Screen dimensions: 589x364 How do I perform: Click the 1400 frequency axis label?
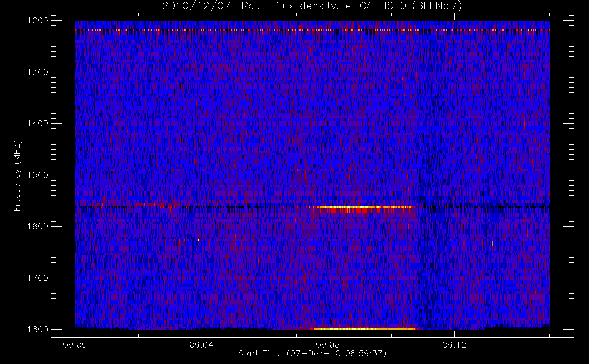(x=38, y=124)
